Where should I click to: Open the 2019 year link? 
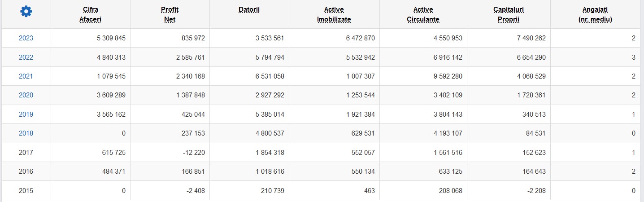pos(26,114)
